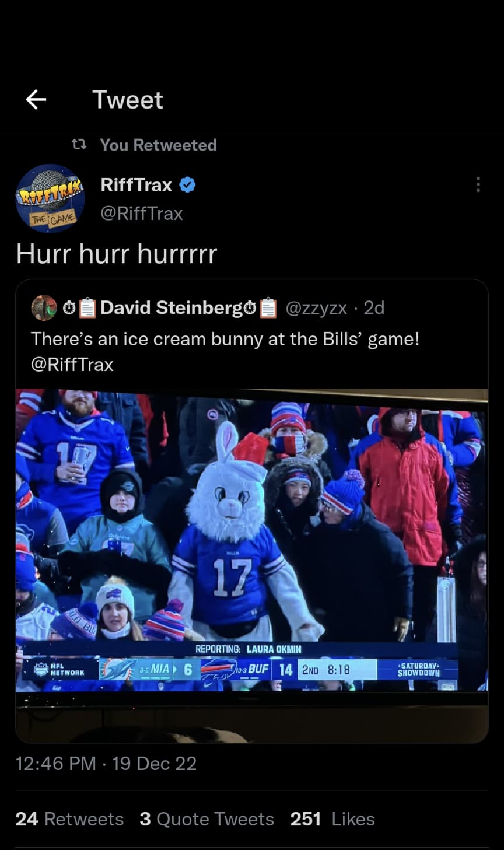Image resolution: width=504 pixels, height=850 pixels.
Task: View the 251 Likes list
Action: 332,819
